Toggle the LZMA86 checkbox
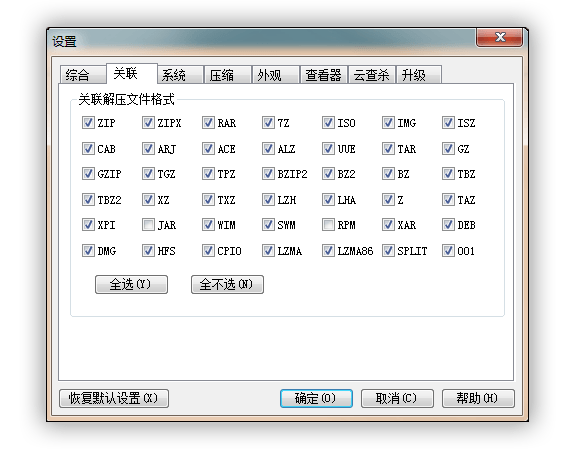The width and height of the screenshot is (582, 452). pyautogui.click(x=328, y=251)
